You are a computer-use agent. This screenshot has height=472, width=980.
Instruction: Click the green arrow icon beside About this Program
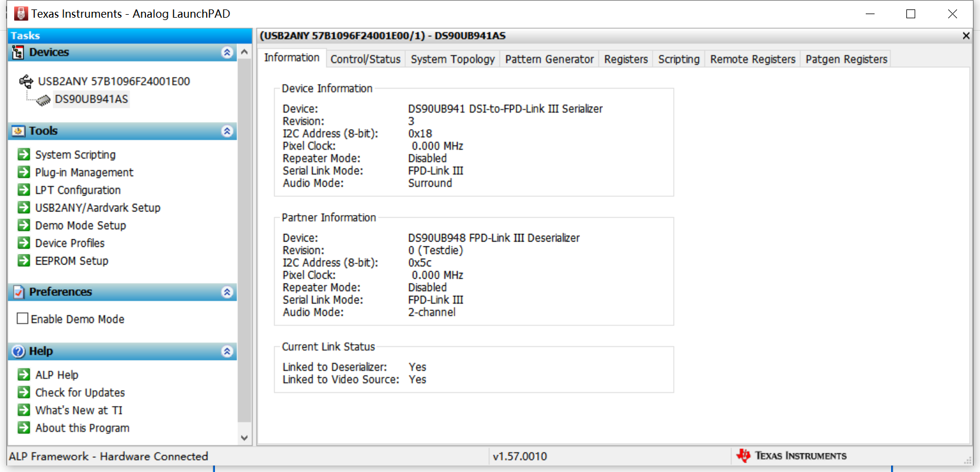click(24, 428)
